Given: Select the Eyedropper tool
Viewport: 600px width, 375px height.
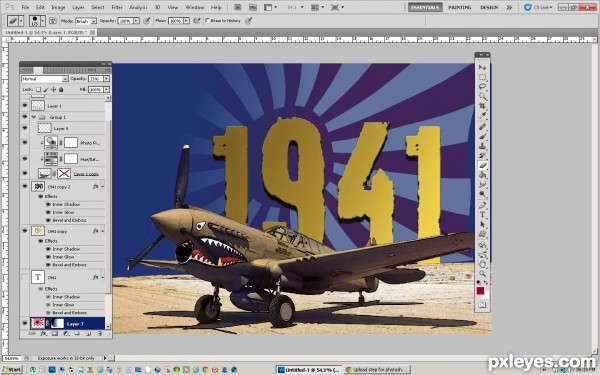Looking at the screenshot, I should tap(483, 116).
